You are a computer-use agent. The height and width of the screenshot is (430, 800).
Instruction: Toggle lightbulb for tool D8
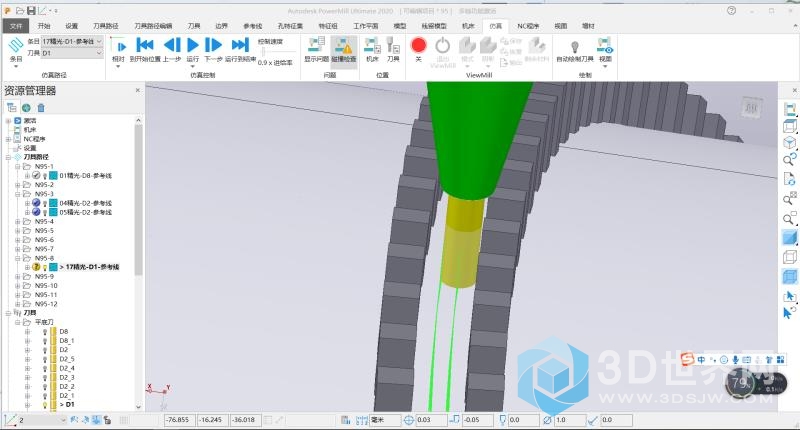[45, 332]
